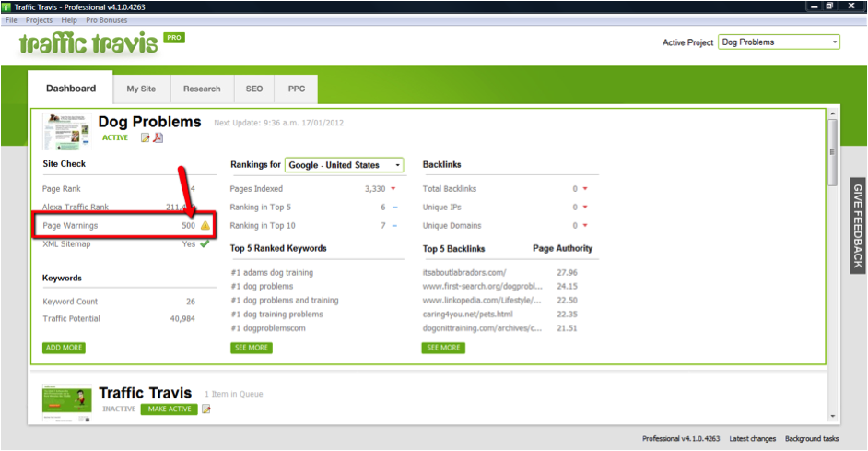Click backlink caring4you.net/pets.html

(x=467, y=315)
